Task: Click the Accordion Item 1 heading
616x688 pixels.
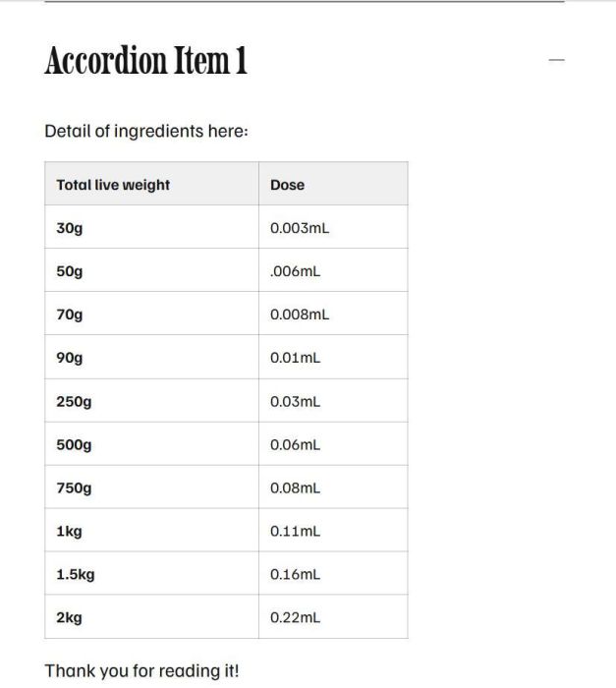Action: coord(145,61)
